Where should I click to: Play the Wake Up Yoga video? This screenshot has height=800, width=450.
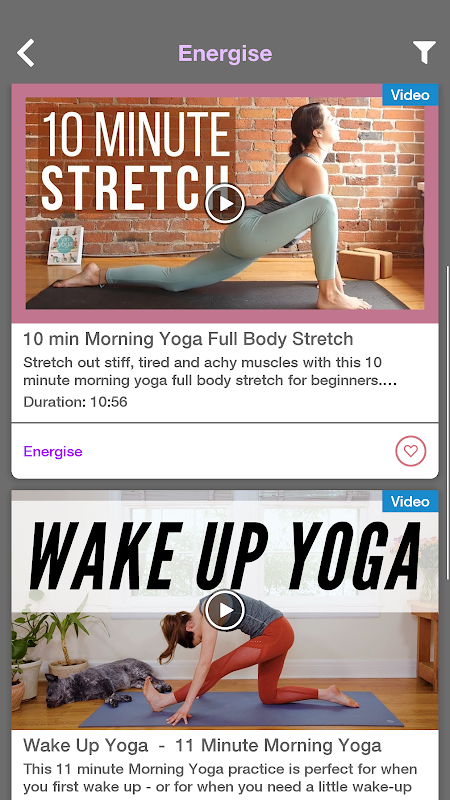point(225,610)
